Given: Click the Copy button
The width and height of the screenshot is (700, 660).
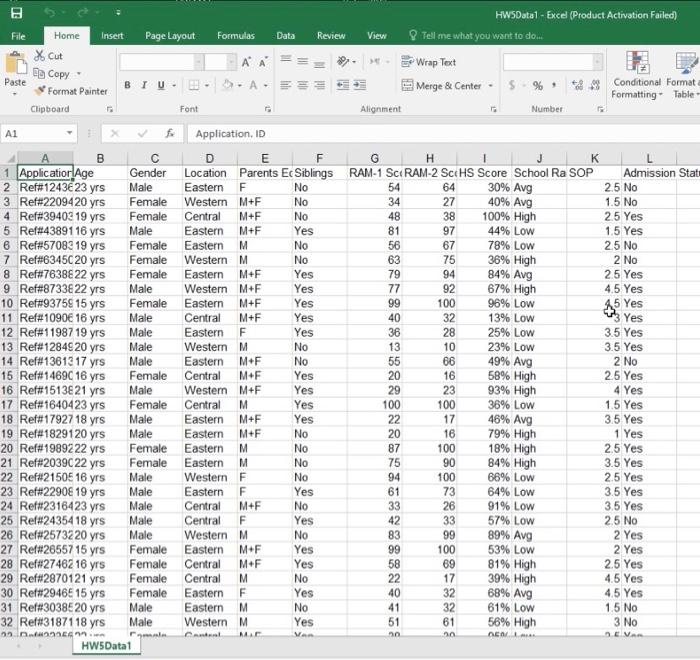Looking at the screenshot, I should pos(52,74).
